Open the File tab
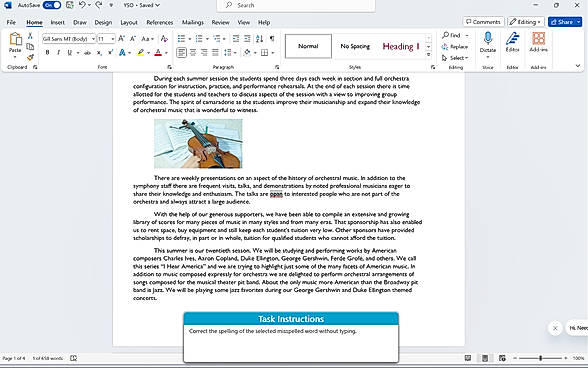This screenshot has height=368, width=588. [11, 23]
